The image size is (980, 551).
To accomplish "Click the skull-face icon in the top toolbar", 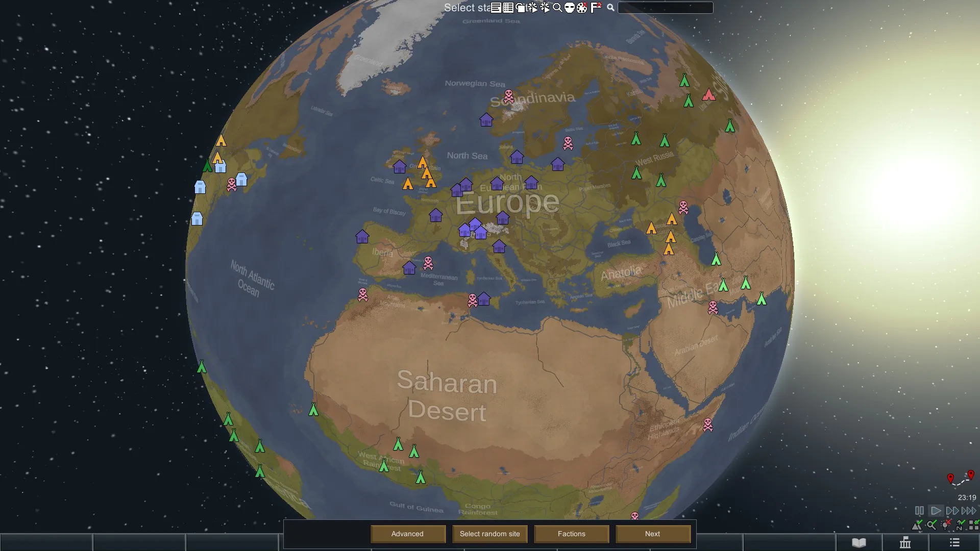I will click(x=570, y=8).
